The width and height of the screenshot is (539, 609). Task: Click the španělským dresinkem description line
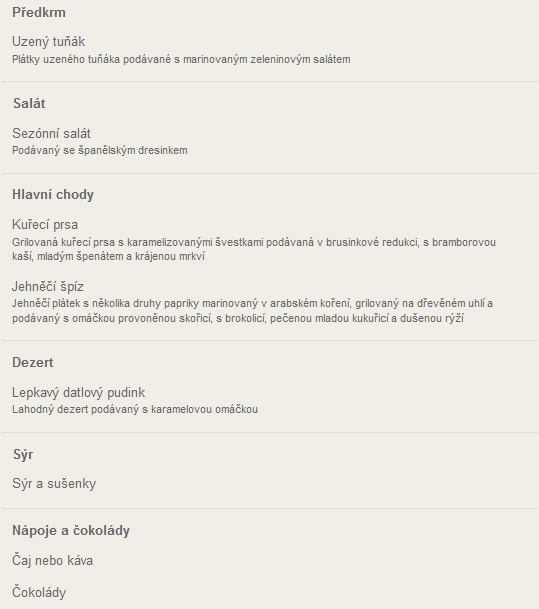click(100, 150)
